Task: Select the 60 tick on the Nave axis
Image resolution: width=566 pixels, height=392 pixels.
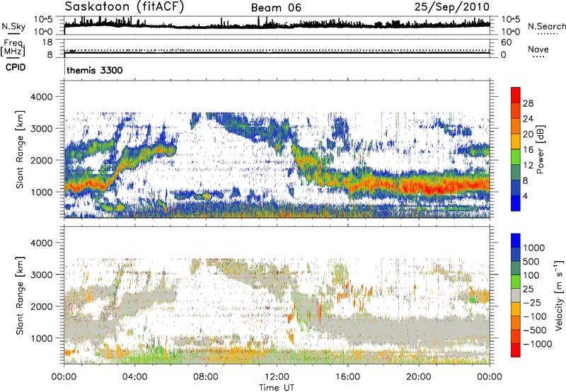Action: 506,42
